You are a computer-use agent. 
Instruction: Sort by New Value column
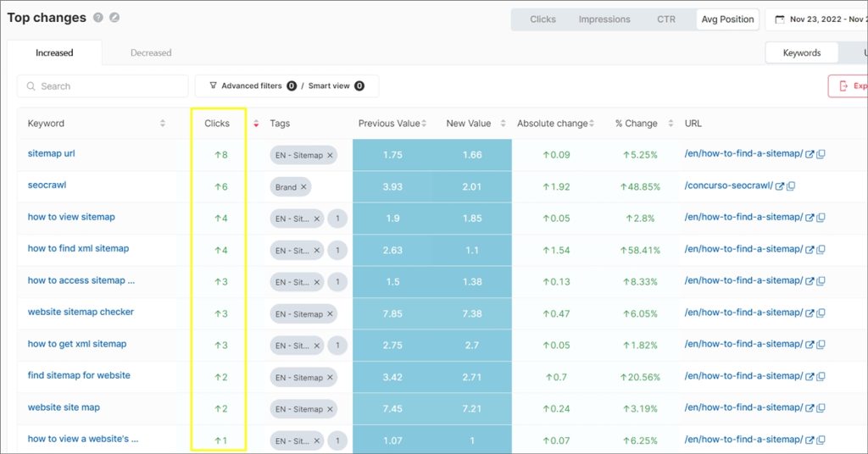[503, 124]
